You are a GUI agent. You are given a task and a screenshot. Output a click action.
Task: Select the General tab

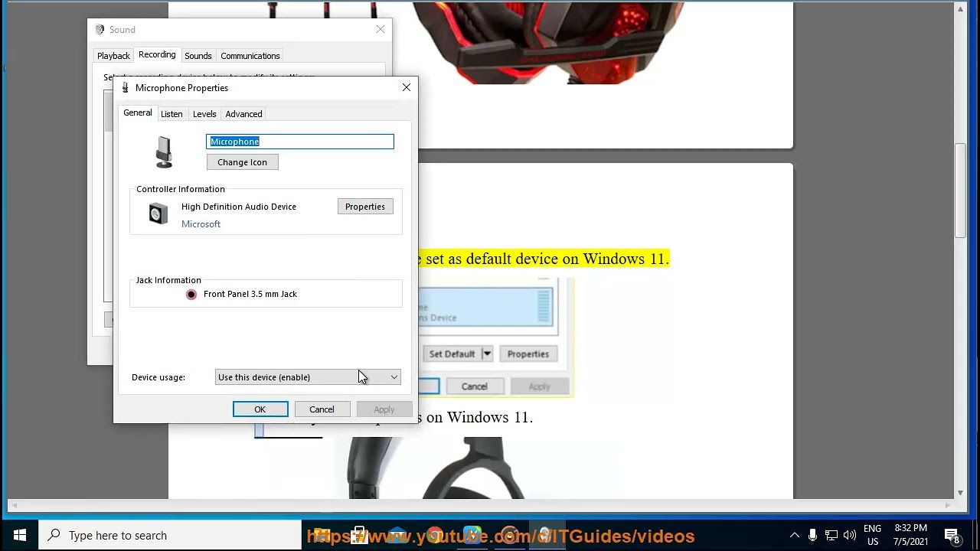138,112
